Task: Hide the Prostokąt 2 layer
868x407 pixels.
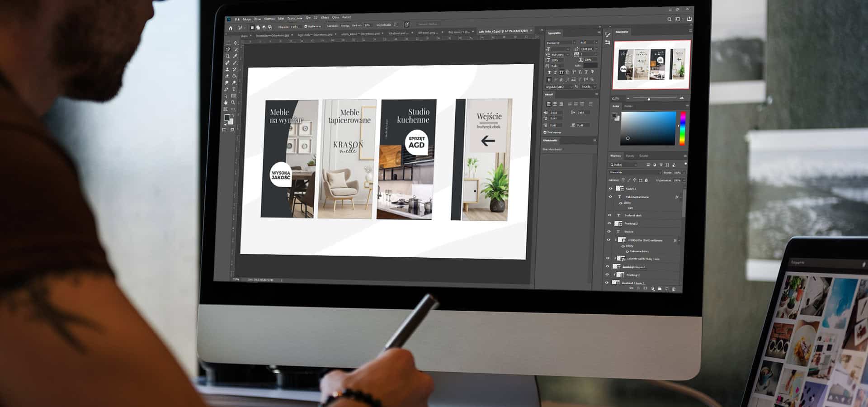Action: point(607,274)
